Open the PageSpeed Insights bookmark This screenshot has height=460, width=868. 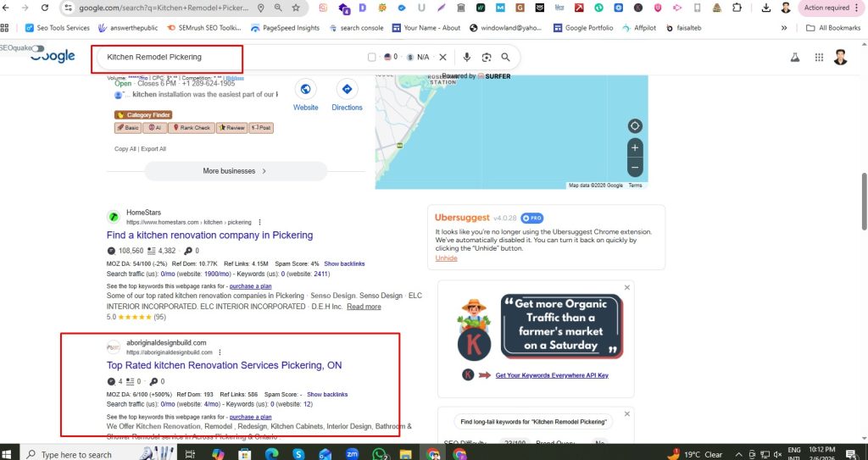pos(285,28)
